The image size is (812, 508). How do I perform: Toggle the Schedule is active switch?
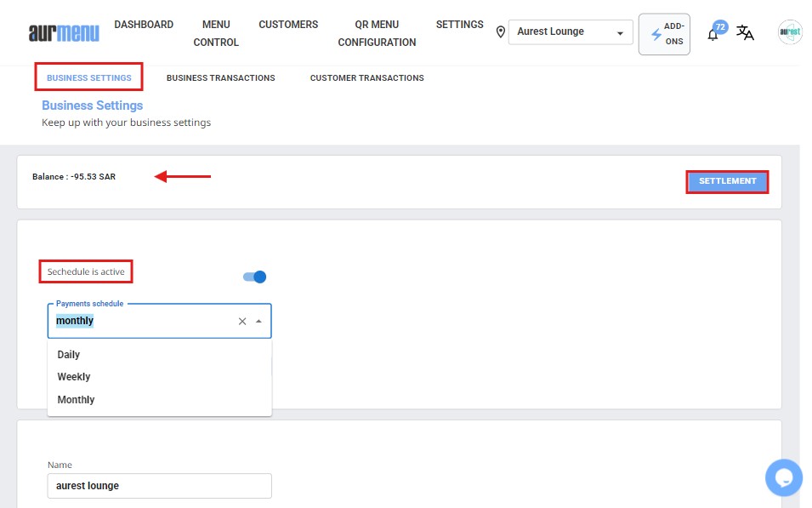click(255, 277)
